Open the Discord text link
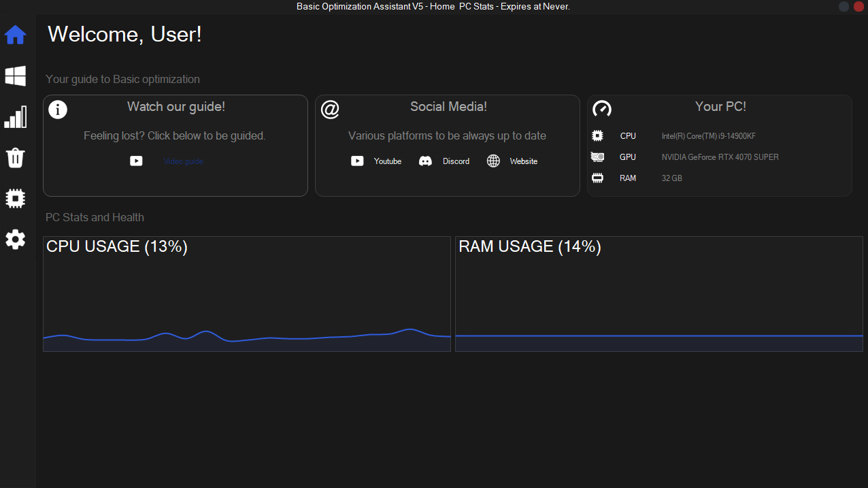 [x=456, y=161]
